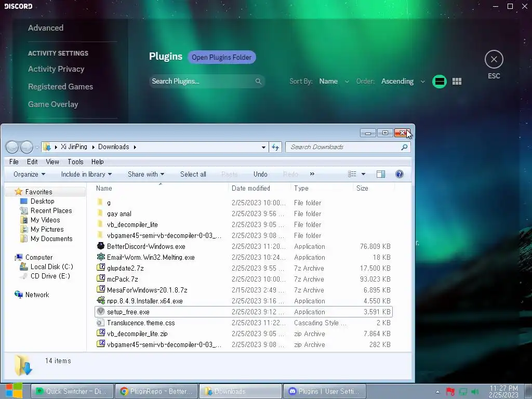Select BetterDiscord-Windows.exe file icon
Viewport: 532px width, 399px height.
(x=100, y=246)
